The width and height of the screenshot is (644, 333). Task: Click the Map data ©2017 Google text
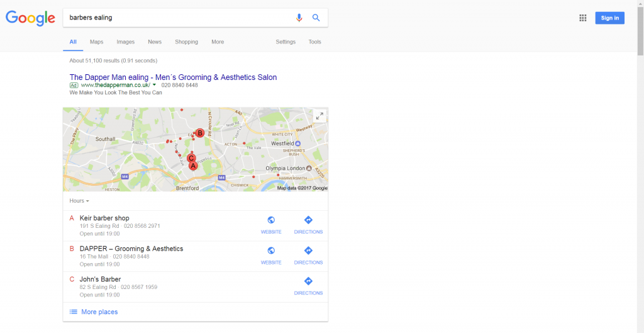(x=303, y=188)
